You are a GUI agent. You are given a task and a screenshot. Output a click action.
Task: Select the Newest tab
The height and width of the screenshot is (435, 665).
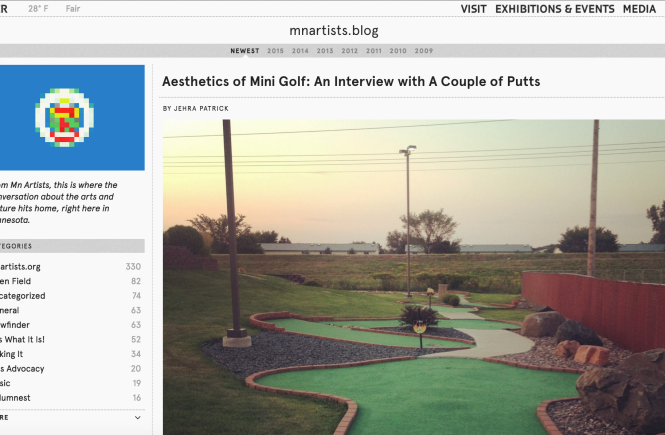point(244,51)
